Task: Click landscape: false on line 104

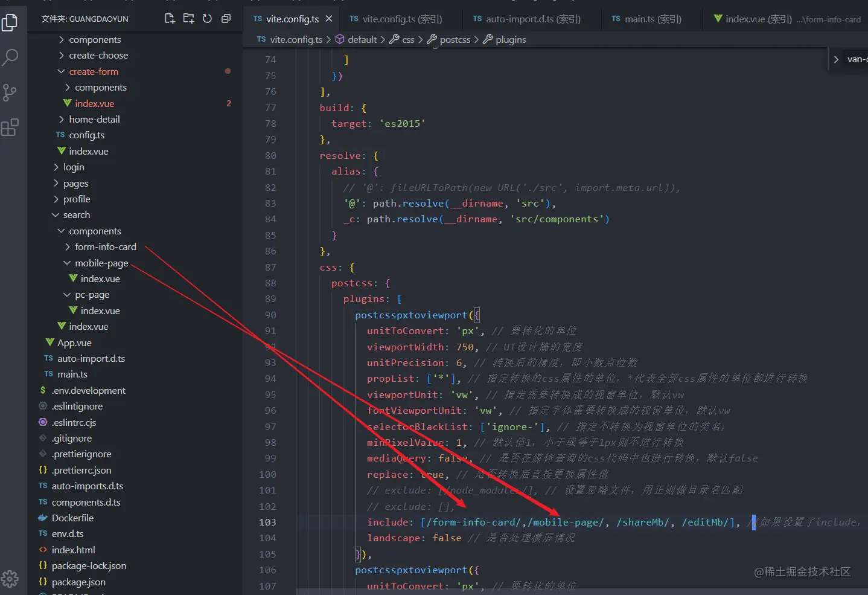Action: [414, 538]
